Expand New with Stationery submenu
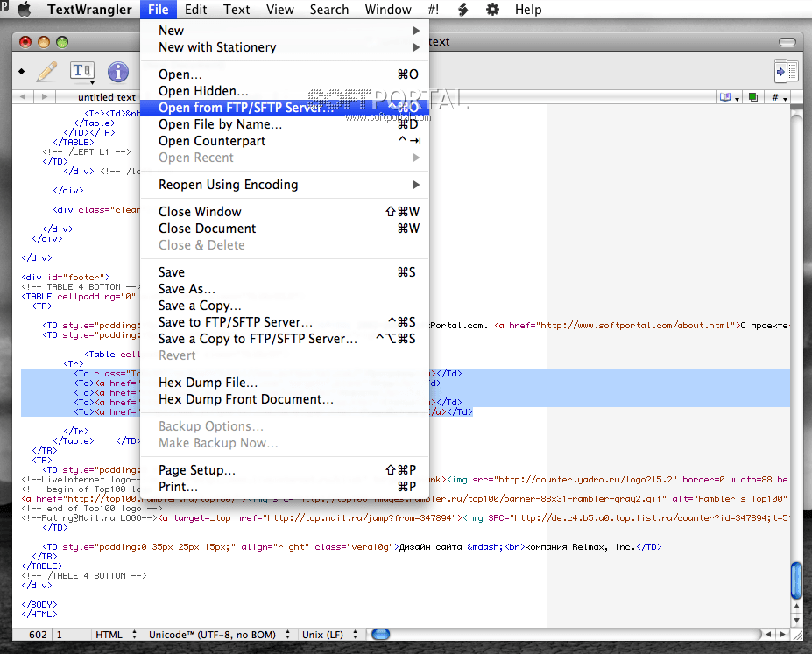812x654 pixels. [285, 47]
